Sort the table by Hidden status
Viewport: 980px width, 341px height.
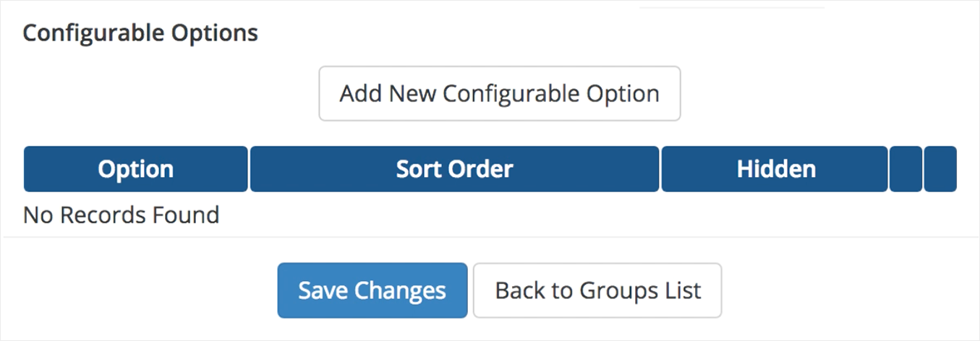775,169
